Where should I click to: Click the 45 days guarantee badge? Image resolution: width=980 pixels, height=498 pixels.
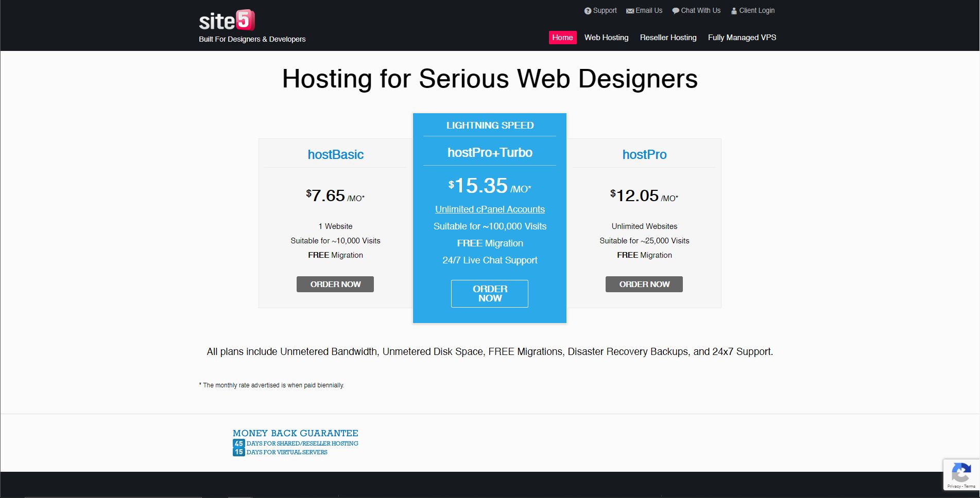[x=238, y=443]
